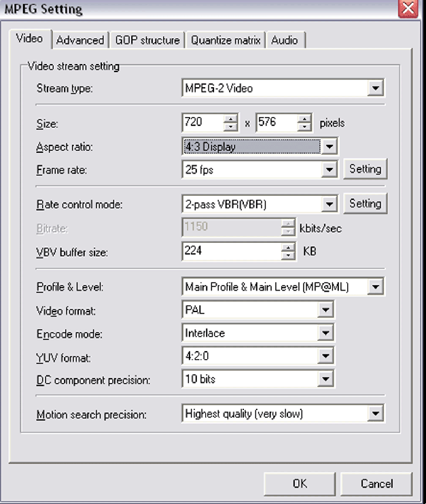This screenshot has width=426, height=504.
Task: Click the VBV buffer size field
Action: click(231, 251)
